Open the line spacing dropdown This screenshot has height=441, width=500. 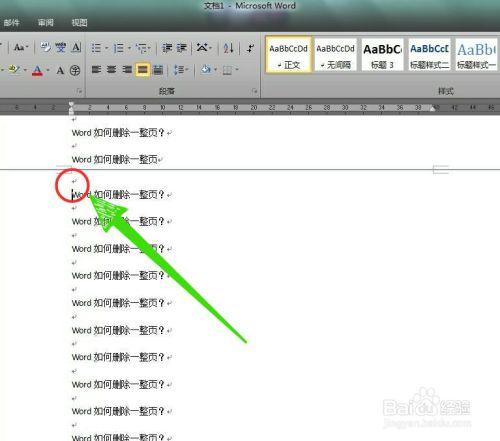(x=181, y=70)
